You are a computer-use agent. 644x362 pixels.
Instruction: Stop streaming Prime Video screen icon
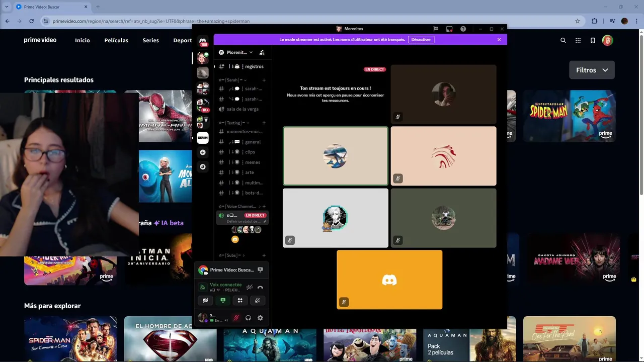pyautogui.click(x=260, y=270)
